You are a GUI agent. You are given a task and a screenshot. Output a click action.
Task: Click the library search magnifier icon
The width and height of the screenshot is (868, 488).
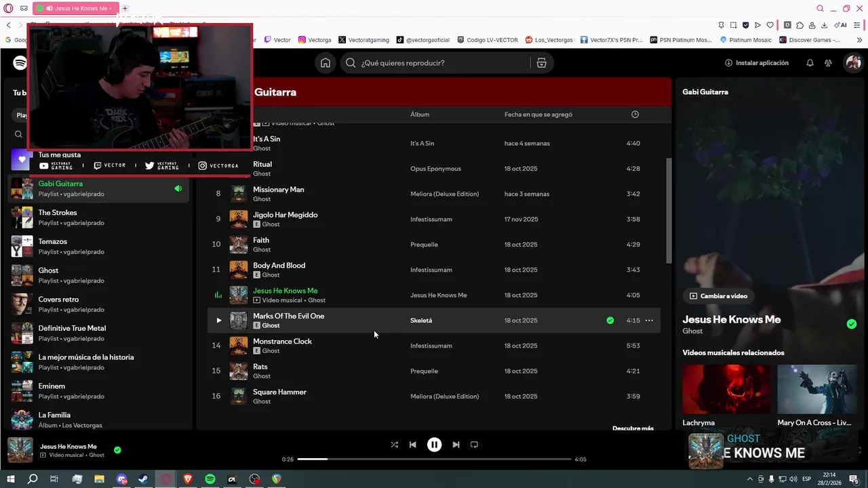click(x=18, y=134)
